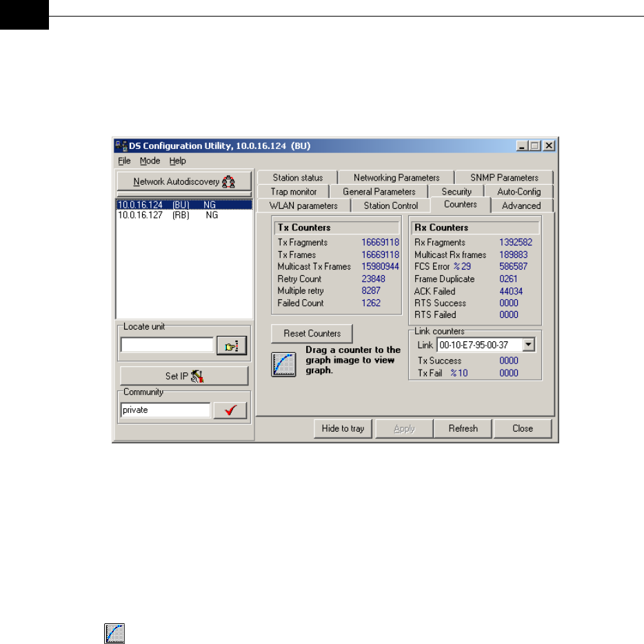This screenshot has height=644, width=644.
Task: Click the Network Autodiscovery button
Action: click(x=183, y=182)
